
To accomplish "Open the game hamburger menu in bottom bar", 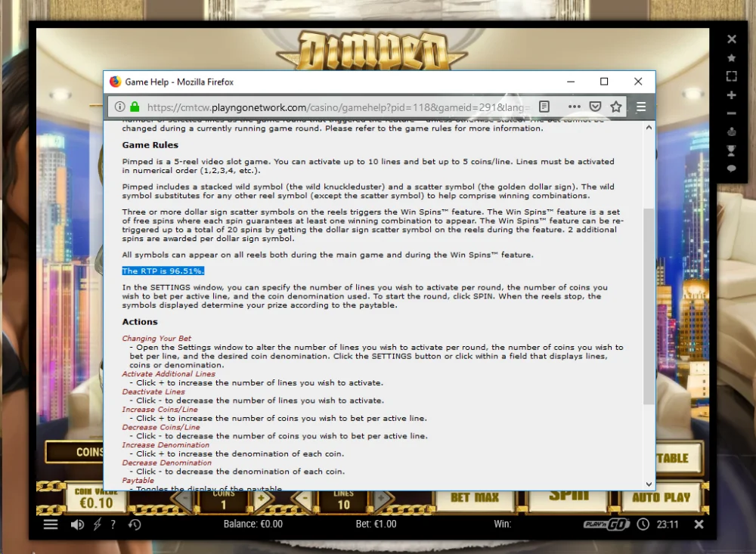I will pos(51,524).
